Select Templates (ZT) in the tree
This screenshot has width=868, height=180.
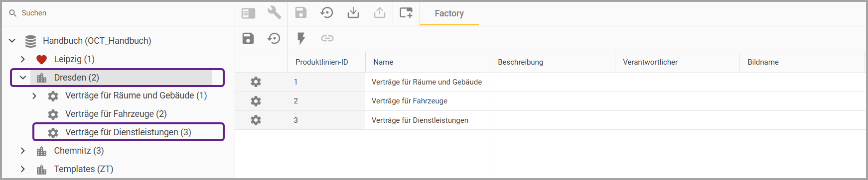coord(84,169)
